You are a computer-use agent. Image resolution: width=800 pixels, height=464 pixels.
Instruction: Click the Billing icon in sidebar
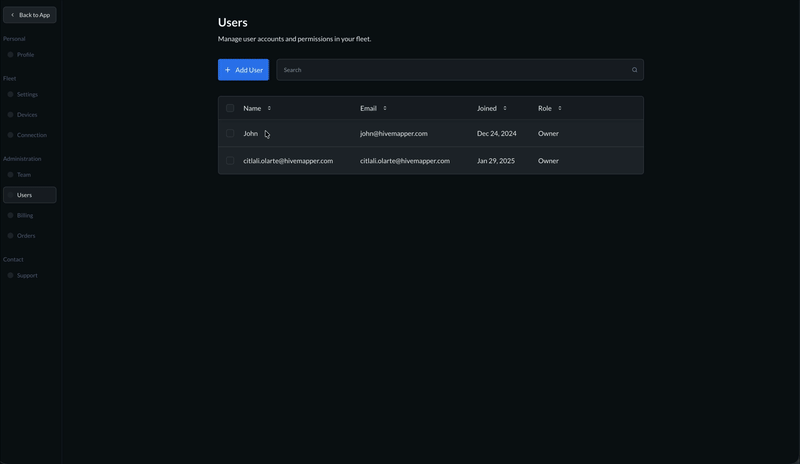[10, 215]
